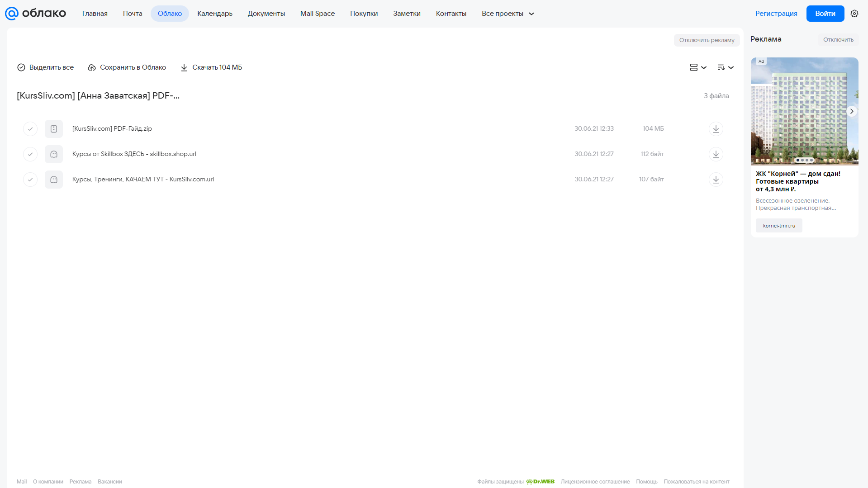Open the ЖК Корней ad image

tap(804, 111)
